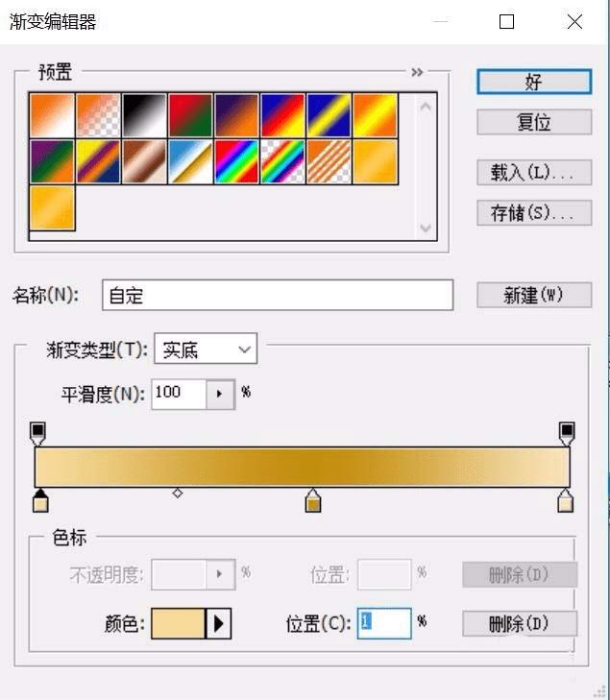Select the right opacity stop above gradient
This screenshot has height=700, width=610.
pyautogui.click(x=567, y=433)
